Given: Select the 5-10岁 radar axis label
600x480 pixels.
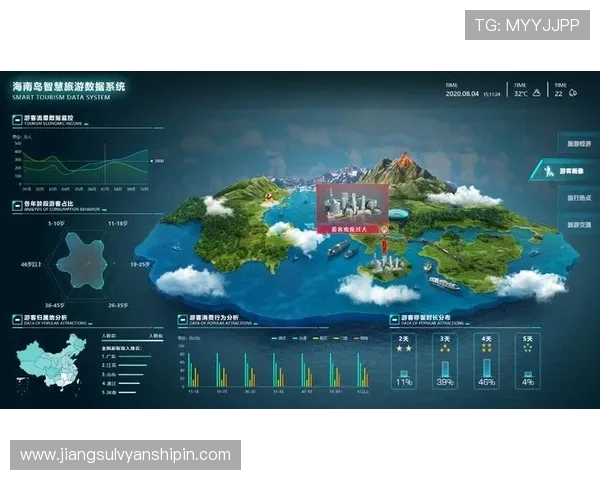Looking at the screenshot, I should tap(56, 223).
